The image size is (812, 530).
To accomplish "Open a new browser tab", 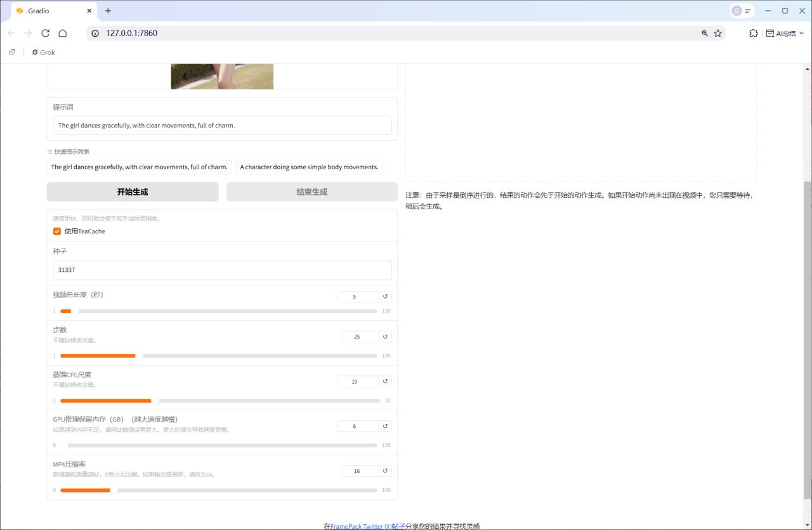I will click(108, 11).
